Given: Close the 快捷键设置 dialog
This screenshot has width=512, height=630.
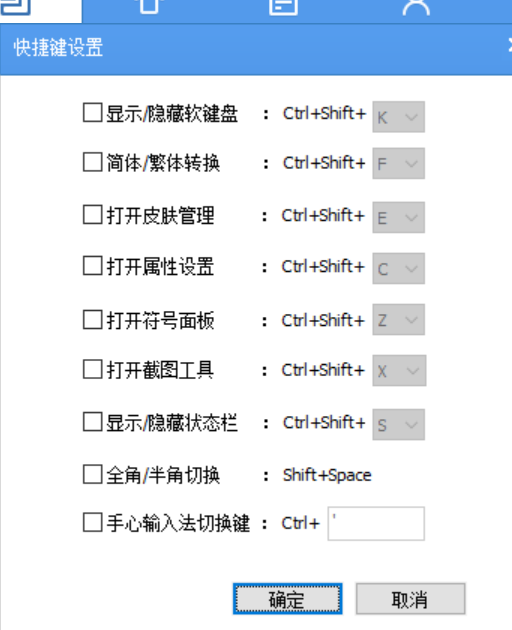Looking at the screenshot, I should [509, 46].
